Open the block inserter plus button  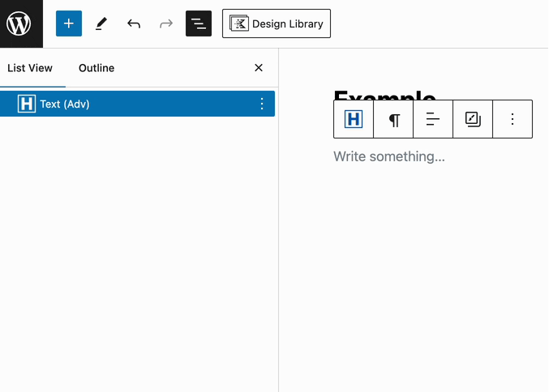(69, 23)
